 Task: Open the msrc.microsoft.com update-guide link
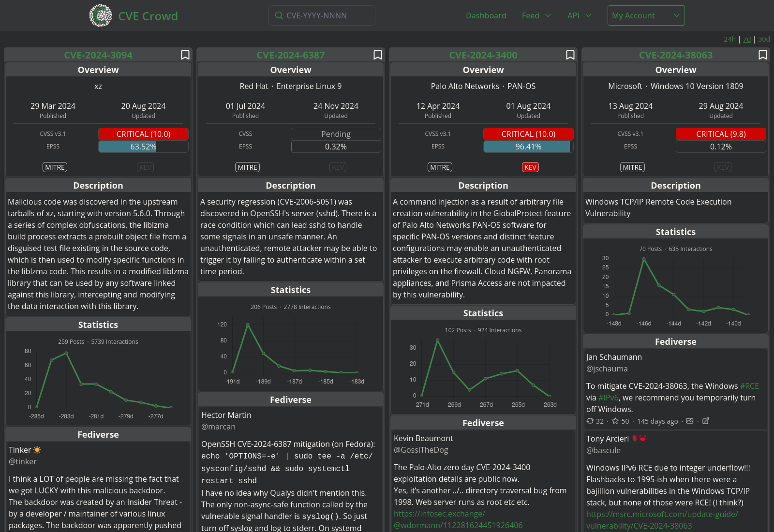tap(662, 520)
